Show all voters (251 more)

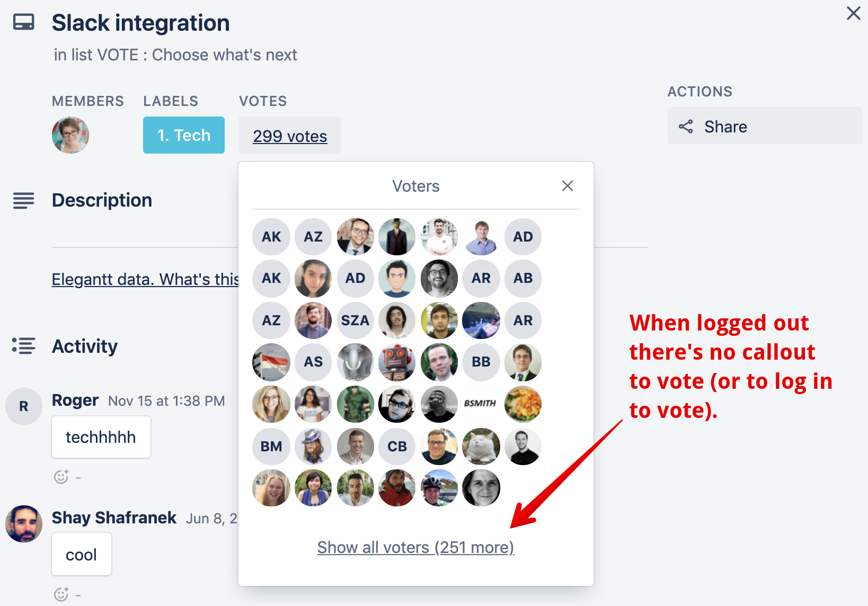[416, 547]
